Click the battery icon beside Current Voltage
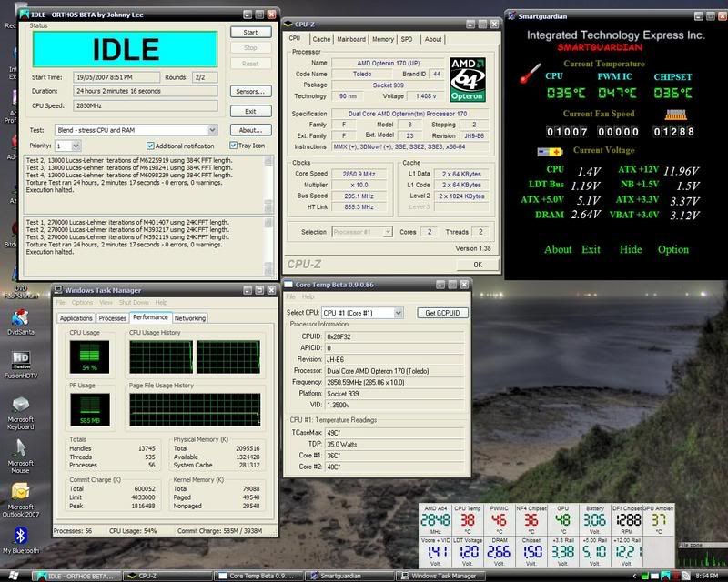The height and width of the screenshot is (582, 728). pyautogui.click(x=550, y=151)
